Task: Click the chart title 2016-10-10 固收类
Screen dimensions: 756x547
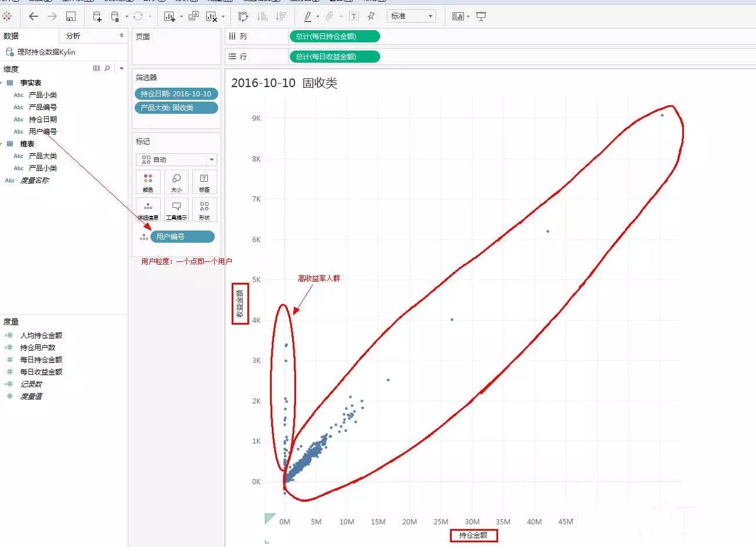Action: click(x=284, y=83)
